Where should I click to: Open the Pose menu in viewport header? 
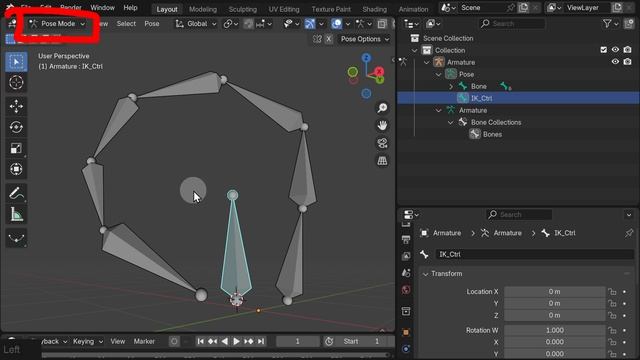[x=152, y=24]
